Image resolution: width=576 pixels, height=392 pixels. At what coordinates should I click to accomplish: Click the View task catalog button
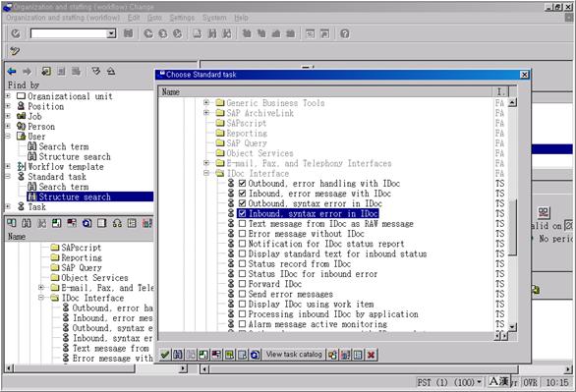click(294, 355)
